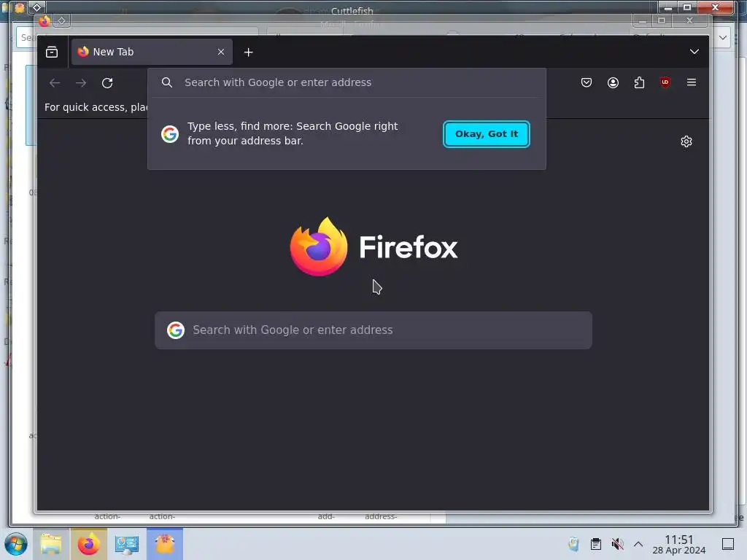Open Firefox View icon at tab bar

(52, 52)
